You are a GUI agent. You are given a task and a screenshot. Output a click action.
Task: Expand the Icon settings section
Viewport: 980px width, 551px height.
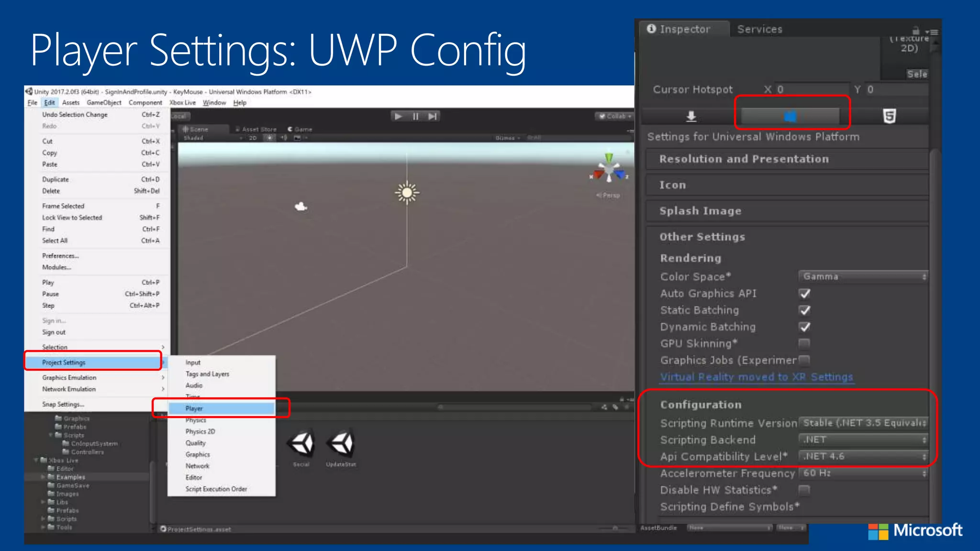(x=787, y=185)
